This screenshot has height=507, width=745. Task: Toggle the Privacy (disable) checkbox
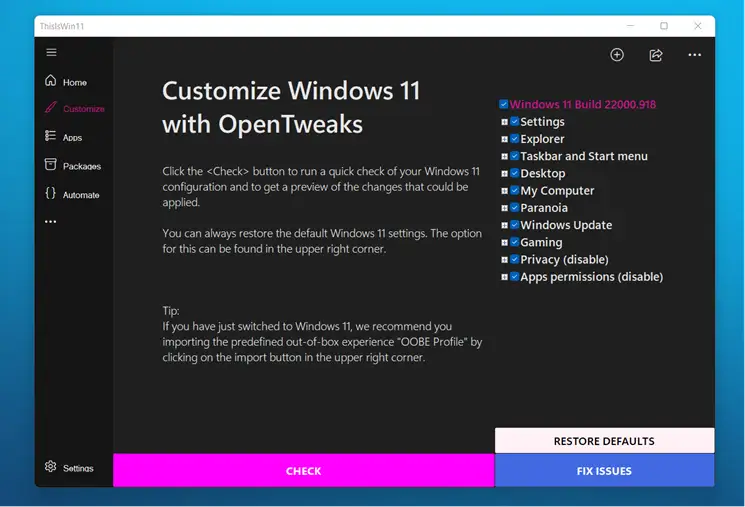click(515, 259)
